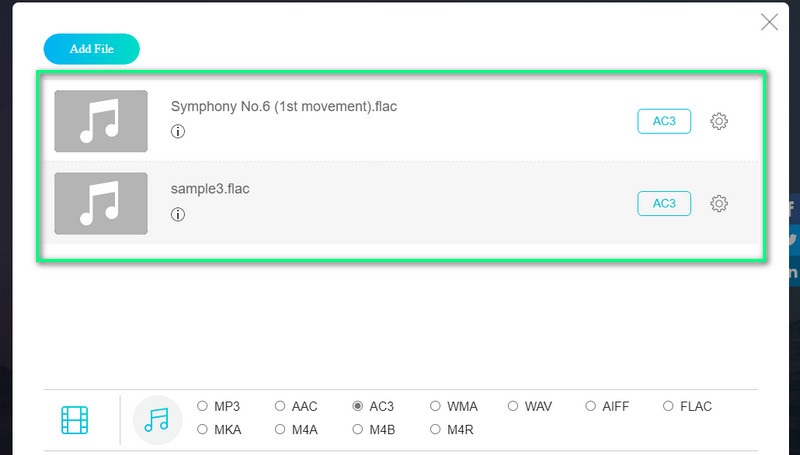Choose the AAC output format
Viewport: 800px width, 455px height.
(280, 406)
